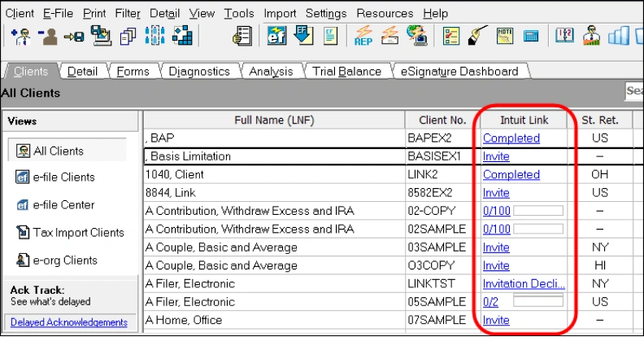Select the Tax Import Clients view
This screenshot has height=337, width=644.
(x=70, y=232)
